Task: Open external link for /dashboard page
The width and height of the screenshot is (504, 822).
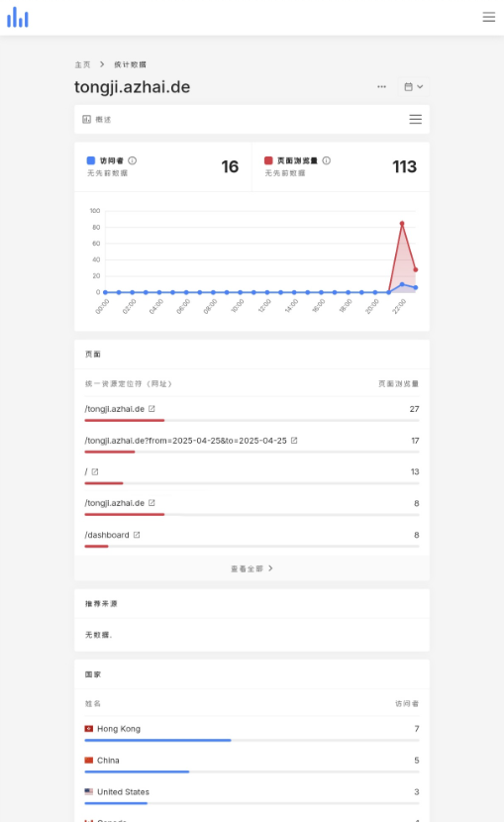Action: [137, 535]
